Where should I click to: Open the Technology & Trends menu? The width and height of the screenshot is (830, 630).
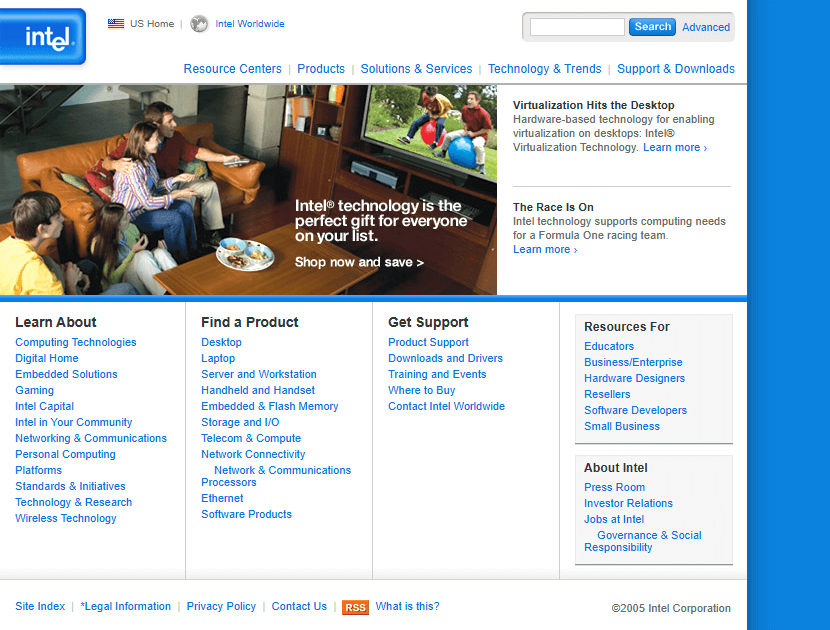pyautogui.click(x=544, y=69)
